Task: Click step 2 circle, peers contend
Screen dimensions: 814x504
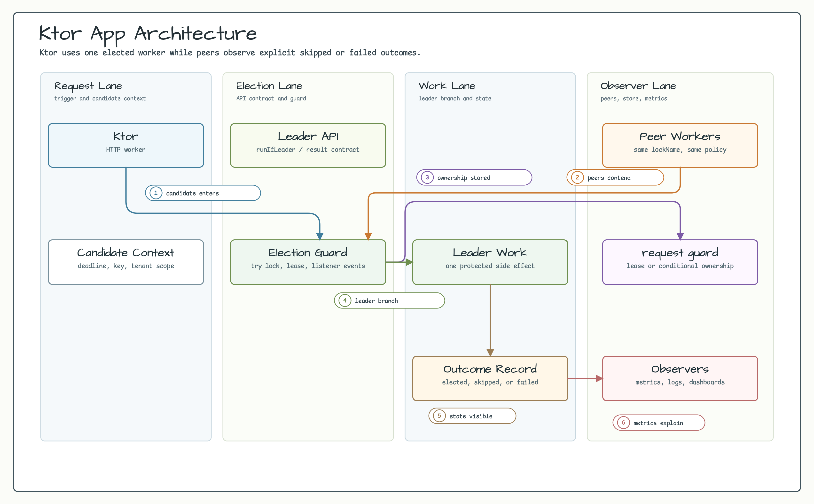Action: (x=577, y=177)
